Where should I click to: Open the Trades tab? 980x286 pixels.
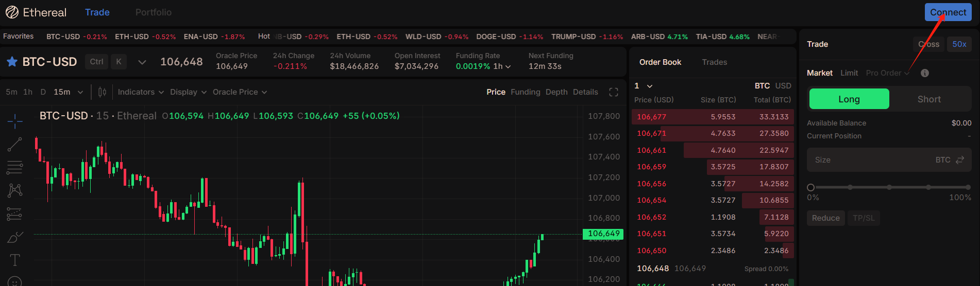pyautogui.click(x=714, y=62)
